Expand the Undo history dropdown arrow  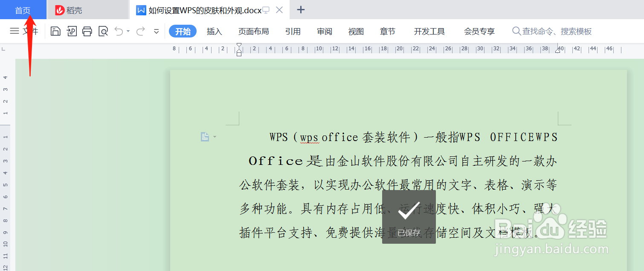pyautogui.click(x=128, y=32)
